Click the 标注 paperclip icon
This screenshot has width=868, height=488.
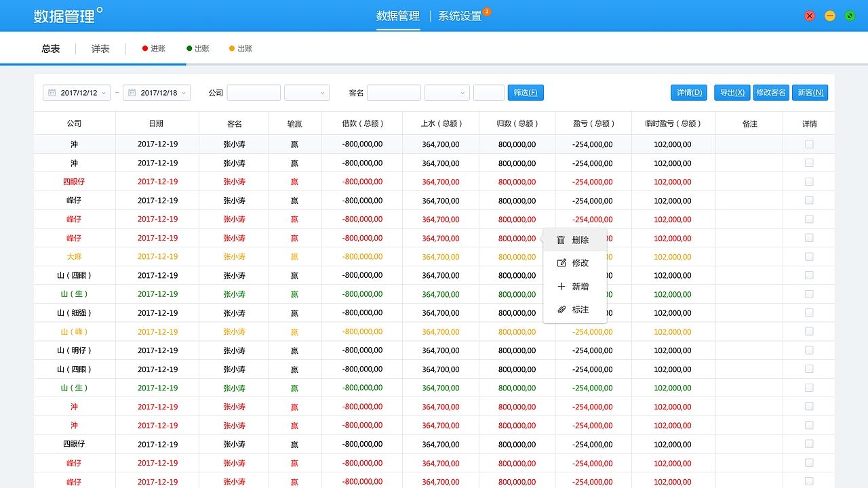[x=561, y=309]
